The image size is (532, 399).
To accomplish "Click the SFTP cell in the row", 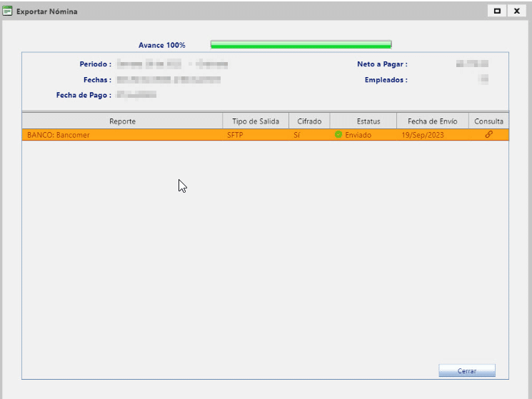I will 236,135.
